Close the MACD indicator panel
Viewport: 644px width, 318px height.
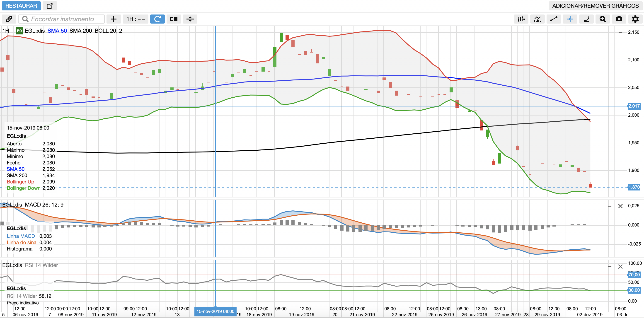620,206
